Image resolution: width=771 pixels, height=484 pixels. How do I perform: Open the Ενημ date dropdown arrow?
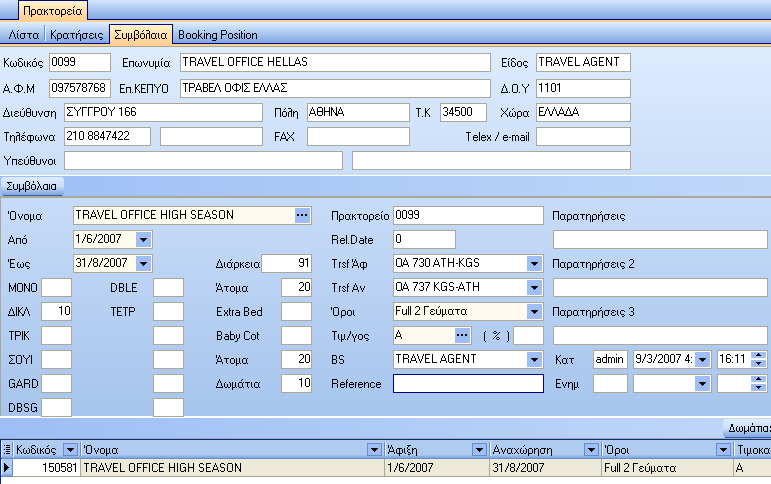pyautogui.click(x=702, y=384)
